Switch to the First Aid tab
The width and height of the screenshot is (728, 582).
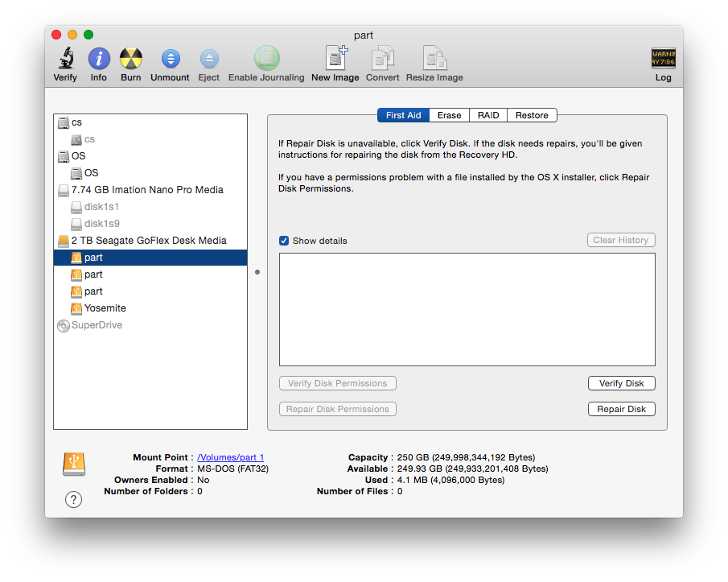click(404, 115)
